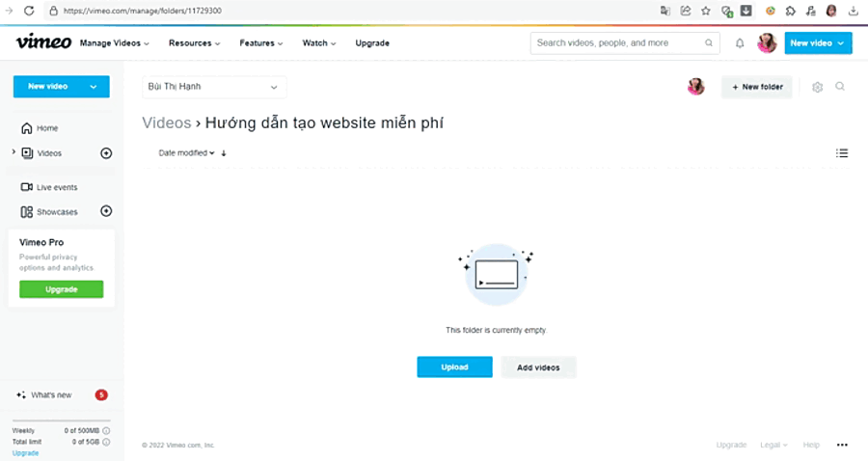This screenshot has height=461, width=868.
Task: Open the Features menu
Action: [261, 43]
